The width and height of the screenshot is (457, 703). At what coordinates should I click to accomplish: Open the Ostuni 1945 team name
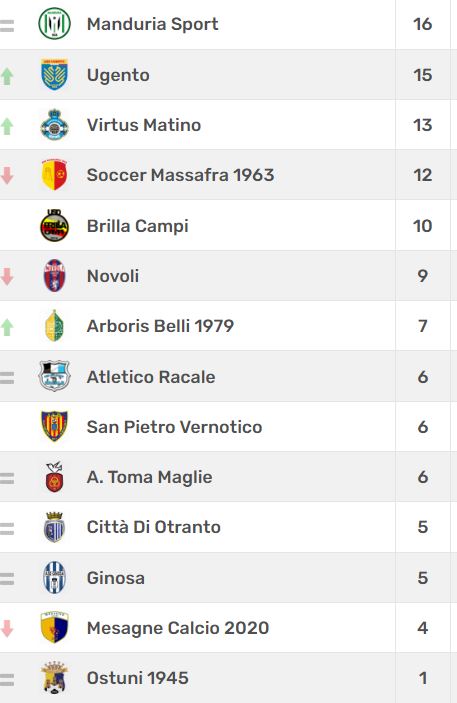(x=137, y=678)
